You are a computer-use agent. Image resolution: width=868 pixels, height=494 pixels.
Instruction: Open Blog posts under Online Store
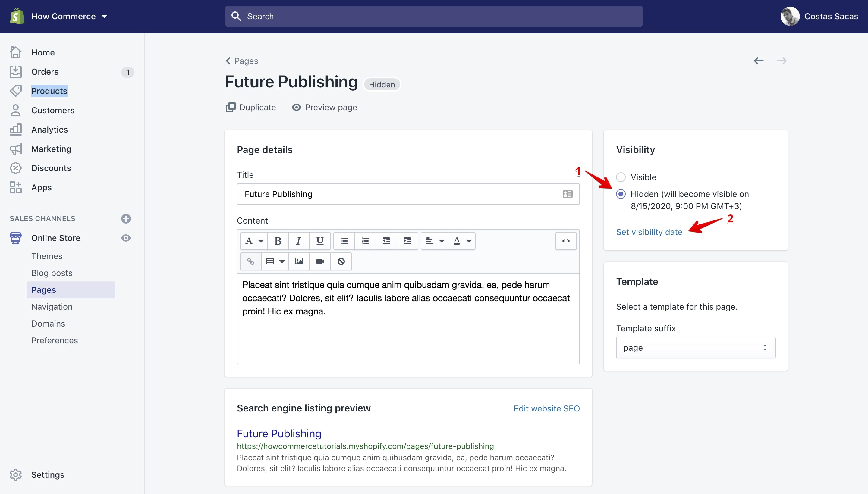coord(52,273)
